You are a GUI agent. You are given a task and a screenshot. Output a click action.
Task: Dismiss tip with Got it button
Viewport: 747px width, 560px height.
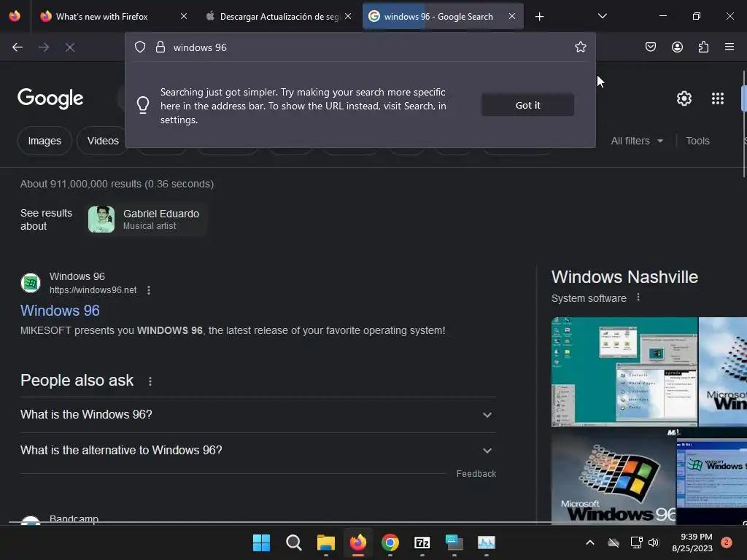[527, 105]
